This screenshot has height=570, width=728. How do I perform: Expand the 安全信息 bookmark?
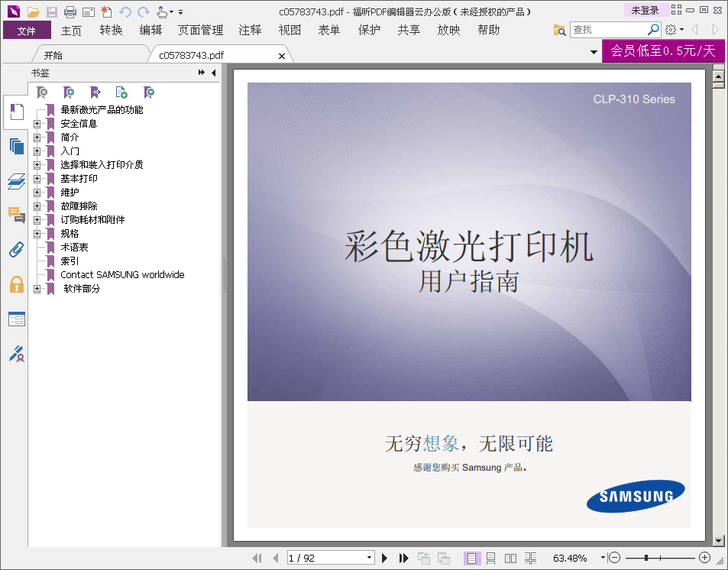pyautogui.click(x=37, y=124)
